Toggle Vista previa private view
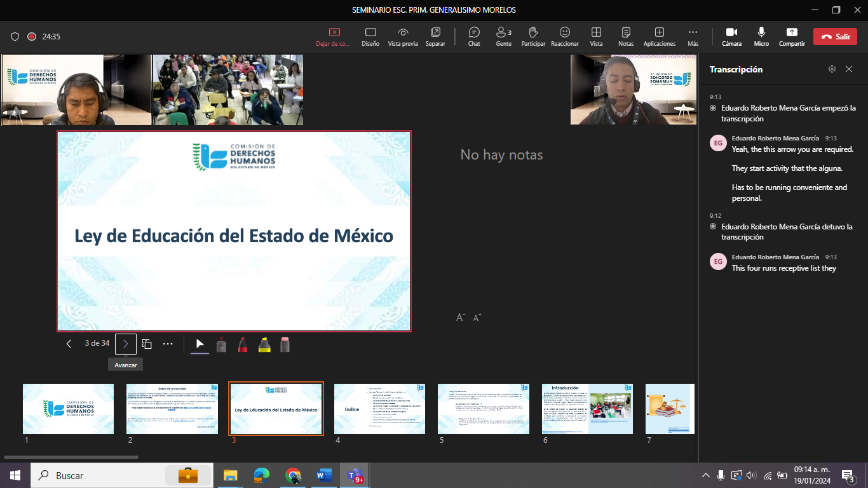Image resolution: width=868 pixels, height=488 pixels. tap(403, 36)
